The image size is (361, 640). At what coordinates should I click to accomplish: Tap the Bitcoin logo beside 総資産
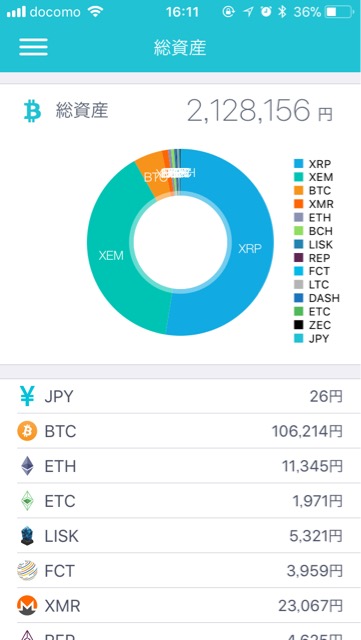32,112
